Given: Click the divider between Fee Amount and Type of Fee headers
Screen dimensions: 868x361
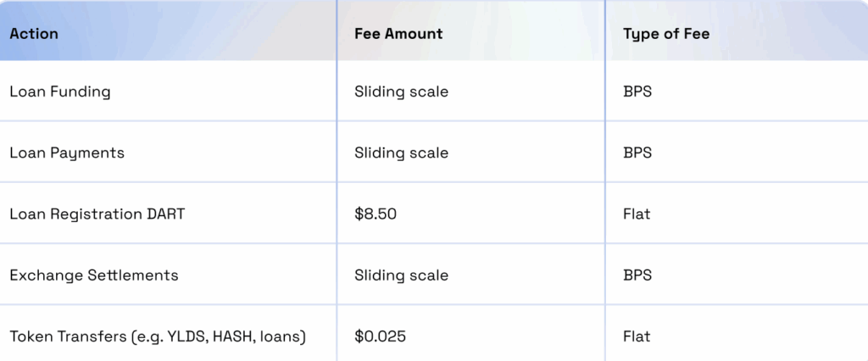Looking at the screenshot, I should click(605, 31).
